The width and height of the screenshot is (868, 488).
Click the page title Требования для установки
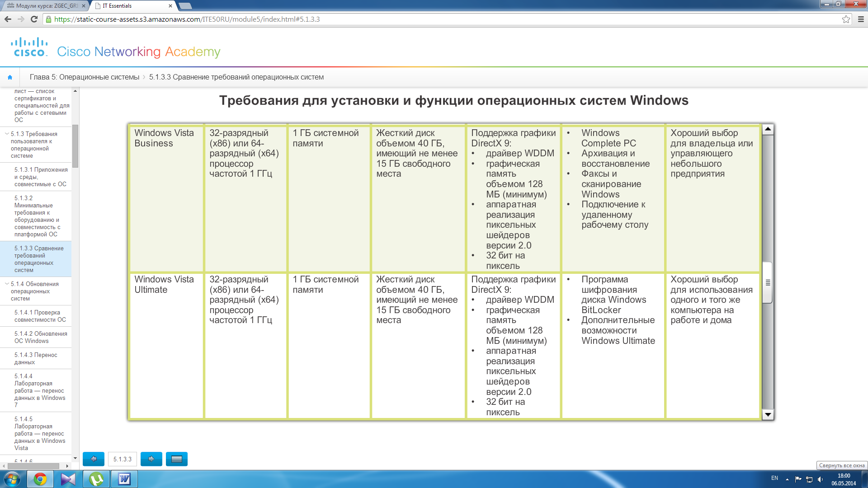click(x=454, y=100)
